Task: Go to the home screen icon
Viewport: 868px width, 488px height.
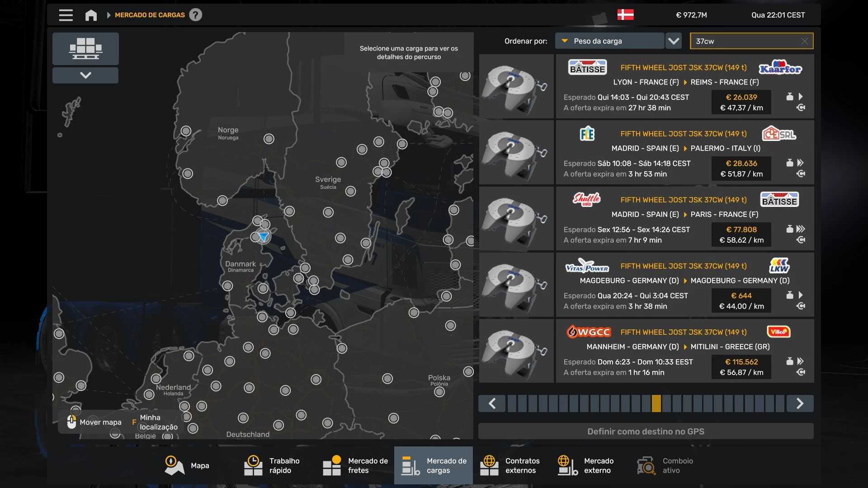Action: (91, 15)
